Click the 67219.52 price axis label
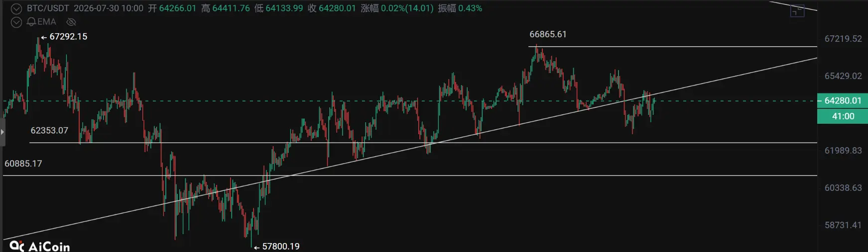The image size is (868, 252). click(843, 39)
